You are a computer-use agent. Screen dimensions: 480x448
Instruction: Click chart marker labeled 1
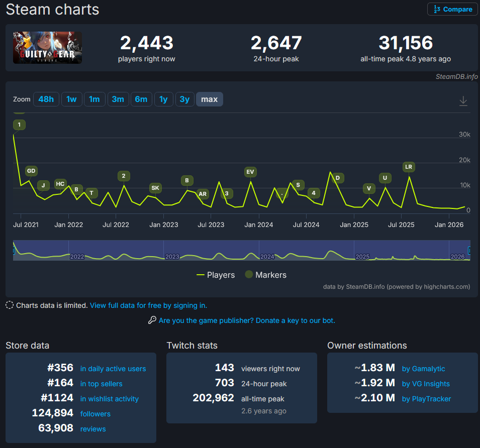pyautogui.click(x=19, y=125)
